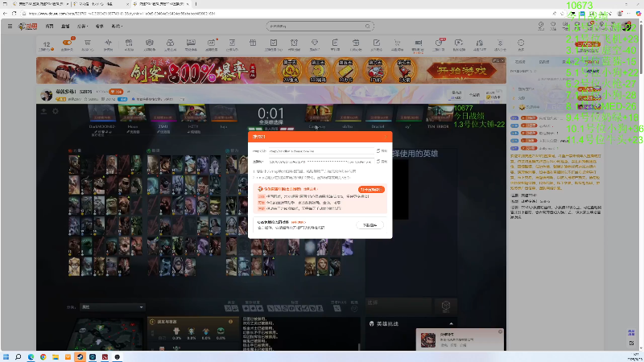Click the user profile avatar in the header

pyautogui.click(x=626, y=27)
